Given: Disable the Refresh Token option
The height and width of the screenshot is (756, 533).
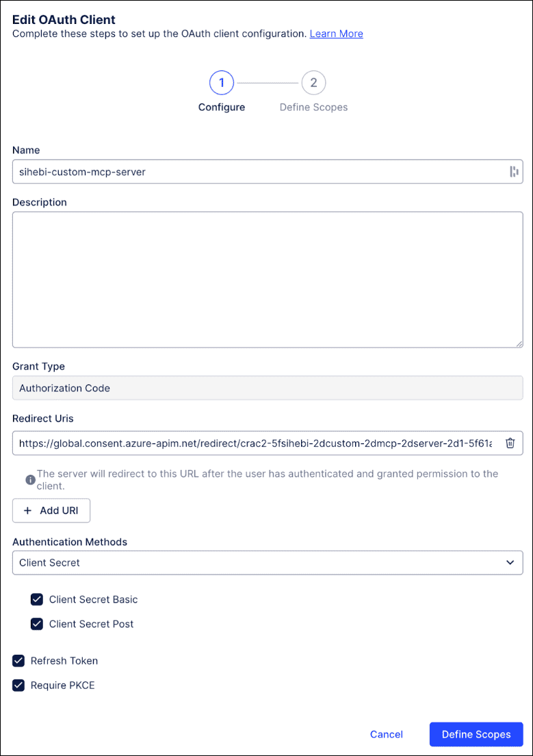Looking at the screenshot, I should [x=18, y=661].
